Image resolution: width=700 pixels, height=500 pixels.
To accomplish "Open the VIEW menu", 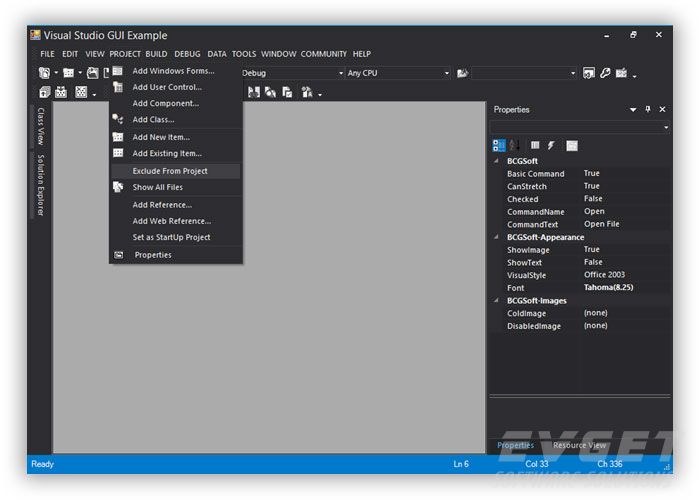I will tap(95, 54).
